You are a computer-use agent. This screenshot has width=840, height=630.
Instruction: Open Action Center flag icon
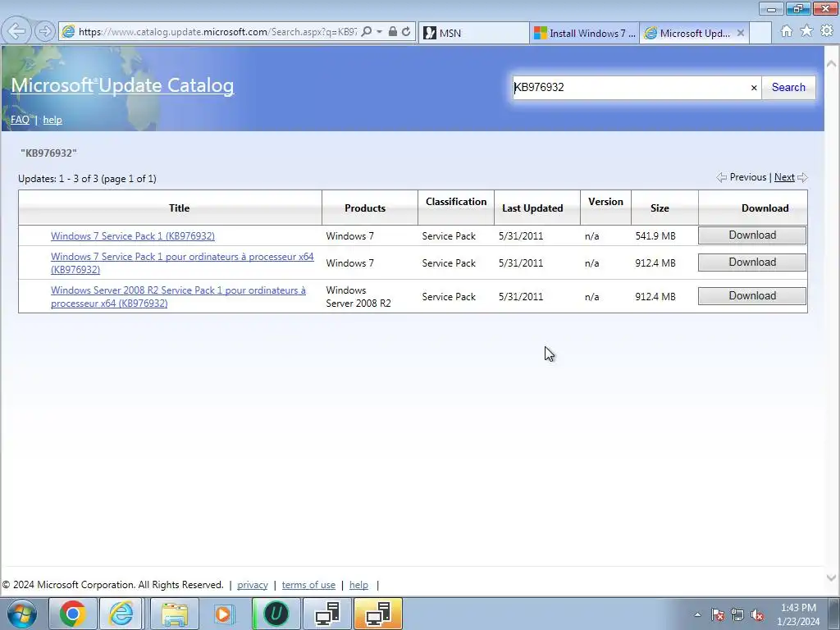(x=718, y=615)
